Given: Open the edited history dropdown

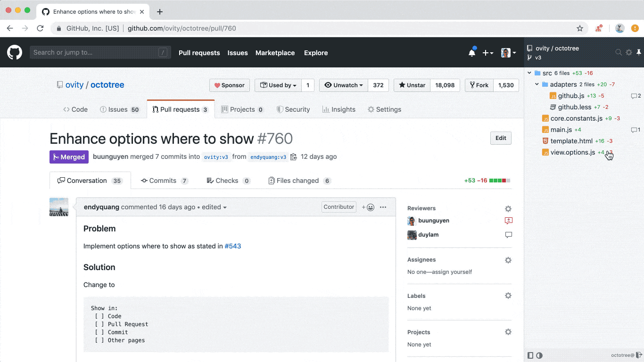Looking at the screenshot, I should (215, 207).
